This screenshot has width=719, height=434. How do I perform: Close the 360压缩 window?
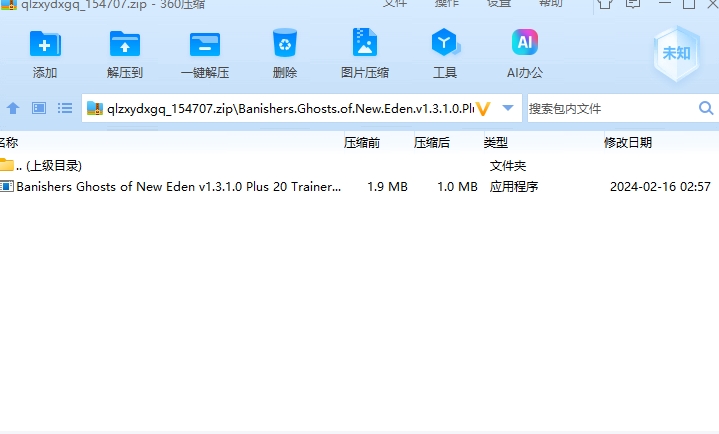click(x=713, y=4)
